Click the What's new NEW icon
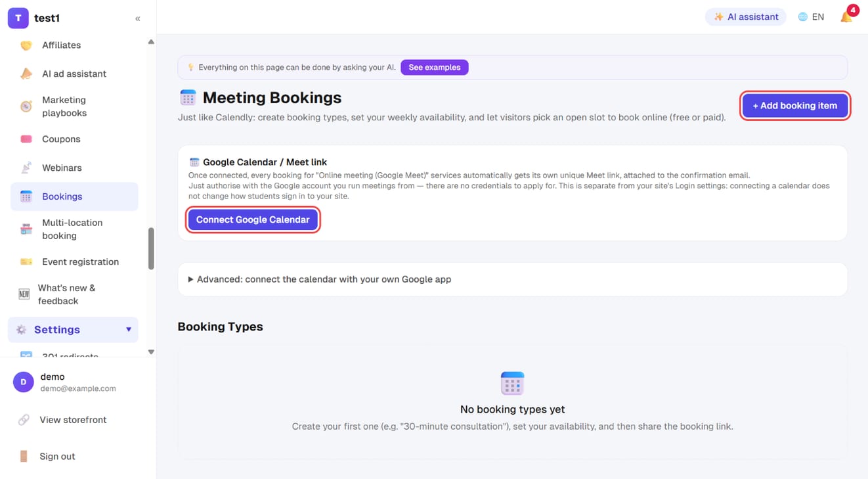This screenshot has width=868, height=479. [x=24, y=294]
